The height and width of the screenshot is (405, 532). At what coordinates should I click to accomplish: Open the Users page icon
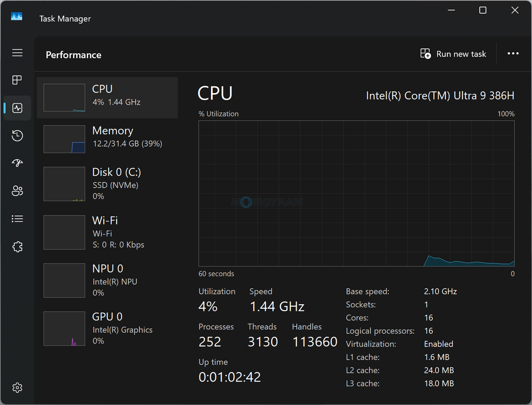(x=17, y=191)
